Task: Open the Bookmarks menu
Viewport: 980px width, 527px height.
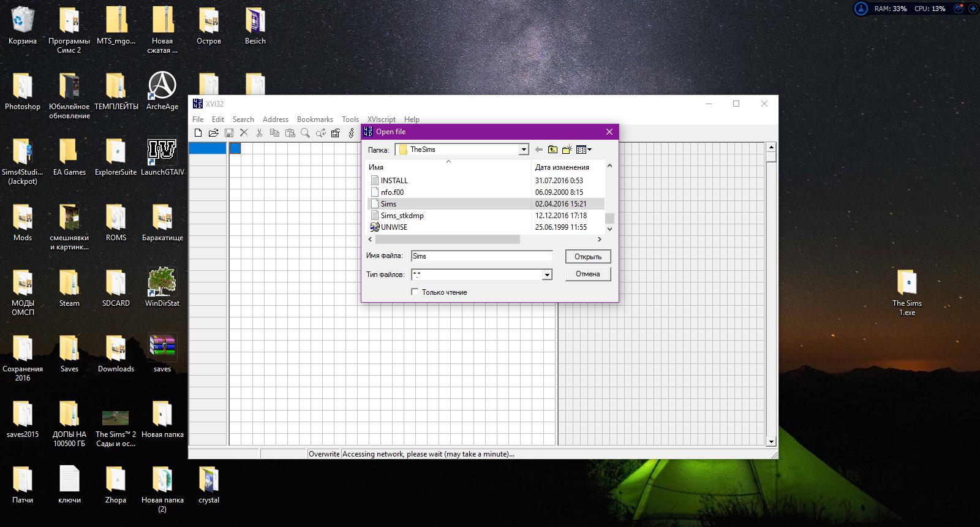Action: [x=315, y=119]
